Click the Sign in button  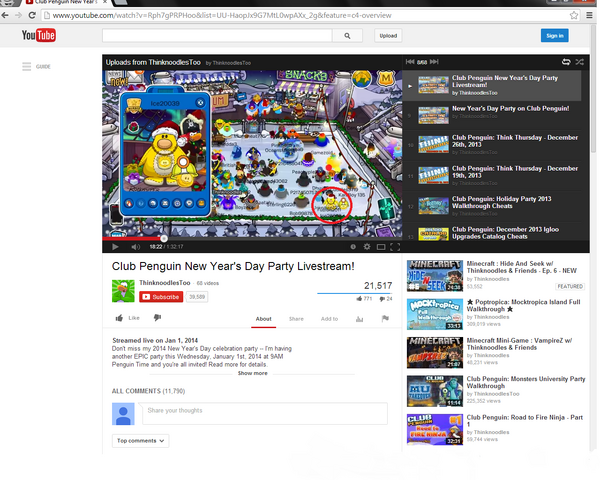click(554, 36)
